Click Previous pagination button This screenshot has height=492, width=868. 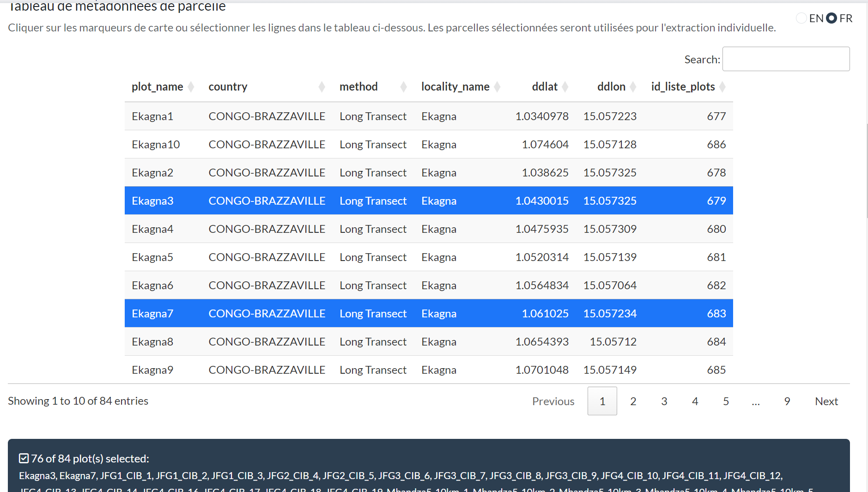click(553, 401)
